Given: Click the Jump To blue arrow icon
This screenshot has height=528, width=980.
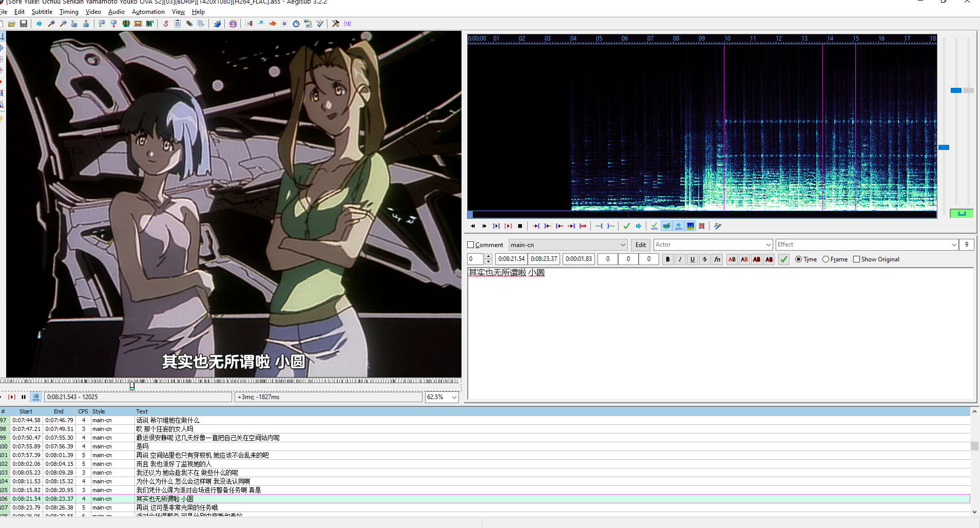Looking at the screenshot, I should (40, 24).
